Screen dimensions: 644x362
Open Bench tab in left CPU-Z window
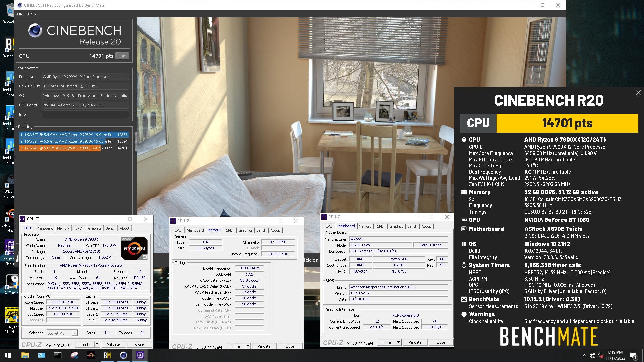pos(111,228)
